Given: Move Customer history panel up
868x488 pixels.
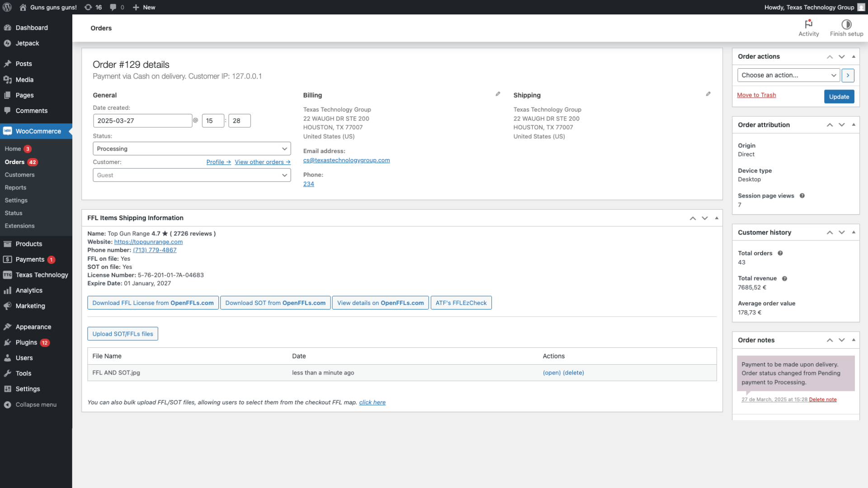Looking at the screenshot, I should coord(830,233).
